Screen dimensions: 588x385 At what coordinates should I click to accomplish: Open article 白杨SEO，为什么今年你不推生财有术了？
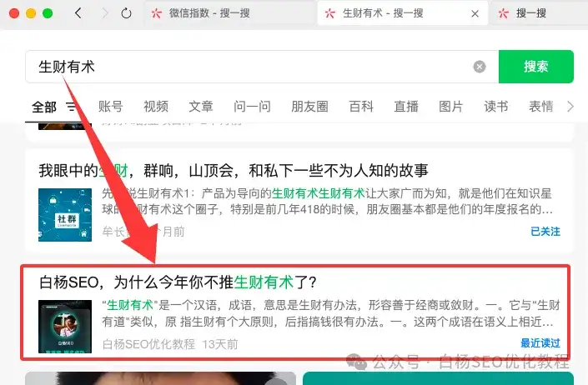(178, 282)
